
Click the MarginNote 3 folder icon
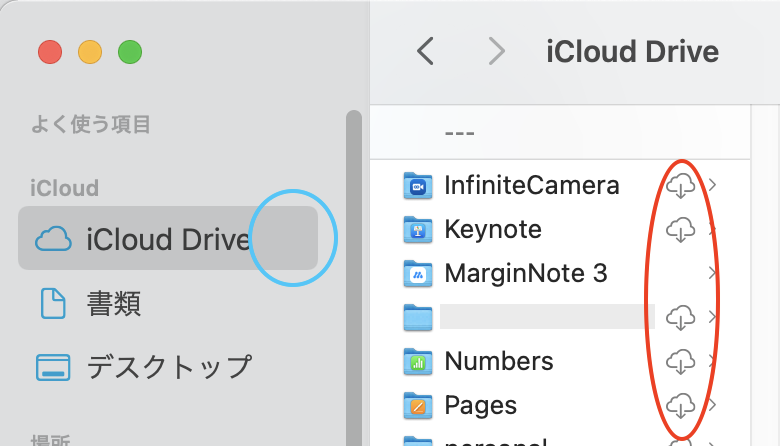[x=417, y=273]
